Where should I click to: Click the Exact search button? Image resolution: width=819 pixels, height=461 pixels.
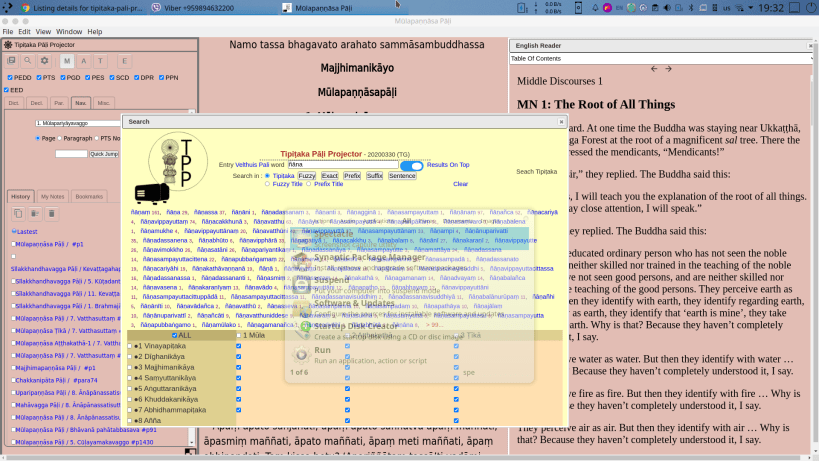click(x=329, y=176)
